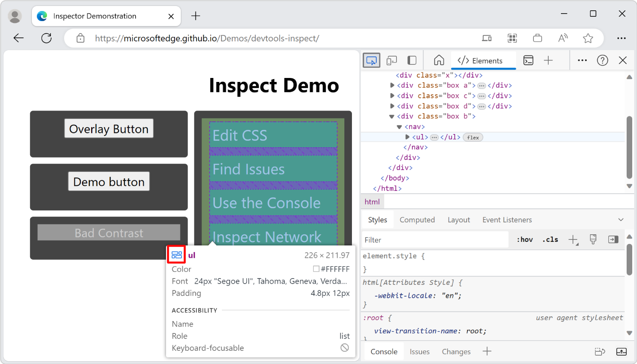Switch to the Computed tab
Image resolution: width=637 pixels, height=364 pixels.
[x=417, y=220]
